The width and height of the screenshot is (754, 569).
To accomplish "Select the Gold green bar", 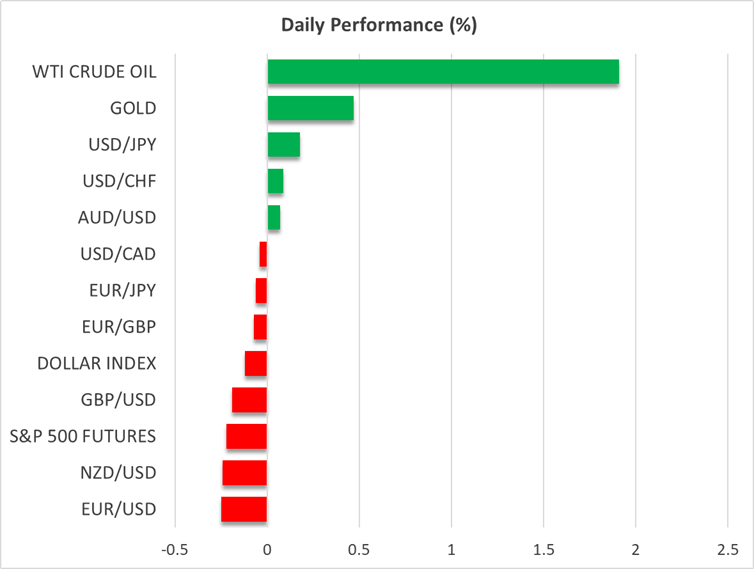I will pos(310,108).
